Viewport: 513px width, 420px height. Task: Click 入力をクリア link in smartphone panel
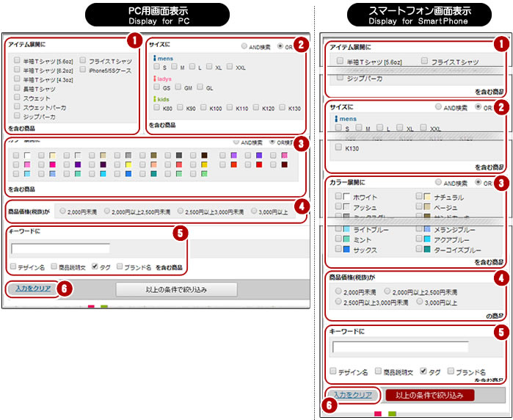pos(353,395)
